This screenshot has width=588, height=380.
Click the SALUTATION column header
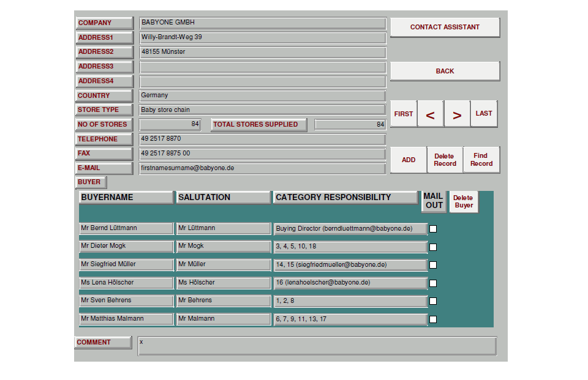(223, 198)
